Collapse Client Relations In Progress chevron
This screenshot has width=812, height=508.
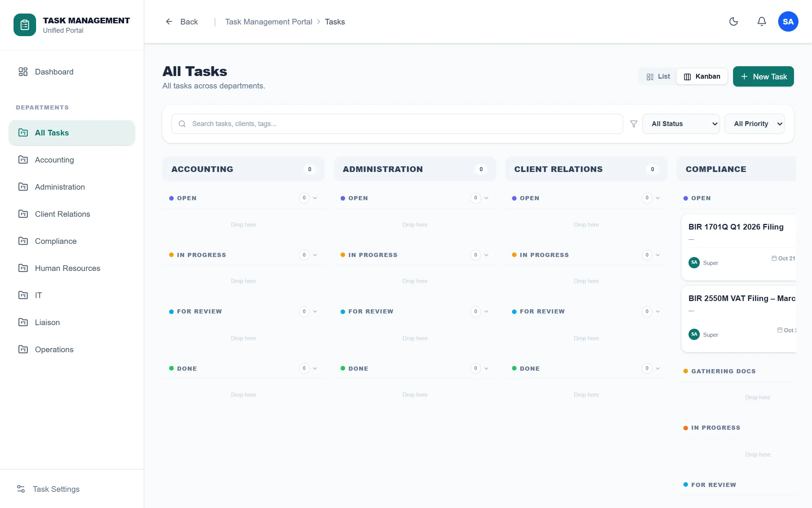[658, 255]
